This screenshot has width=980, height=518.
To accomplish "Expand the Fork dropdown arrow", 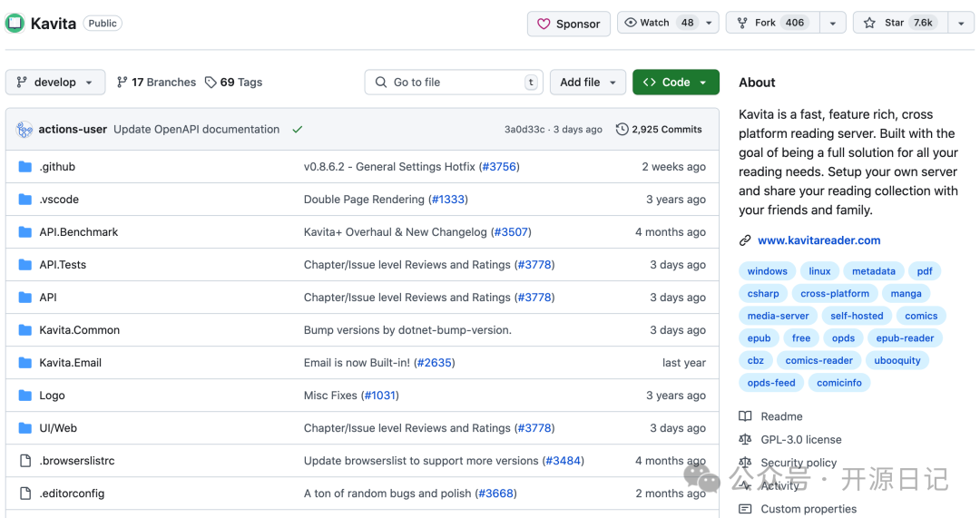I will 832,24.
